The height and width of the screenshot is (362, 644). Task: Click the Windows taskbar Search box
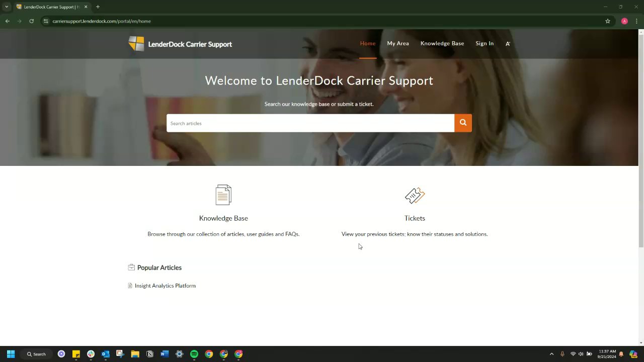pos(36,354)
